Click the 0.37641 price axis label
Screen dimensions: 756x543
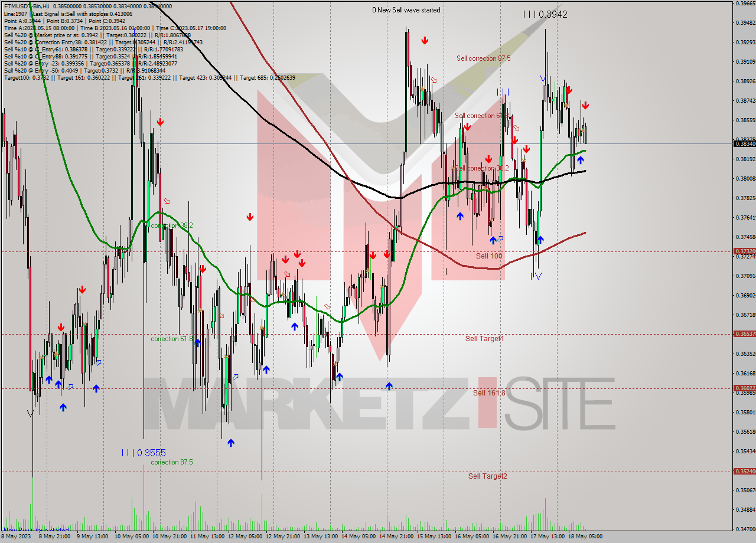pyautogui.click(x=745, y=217)
